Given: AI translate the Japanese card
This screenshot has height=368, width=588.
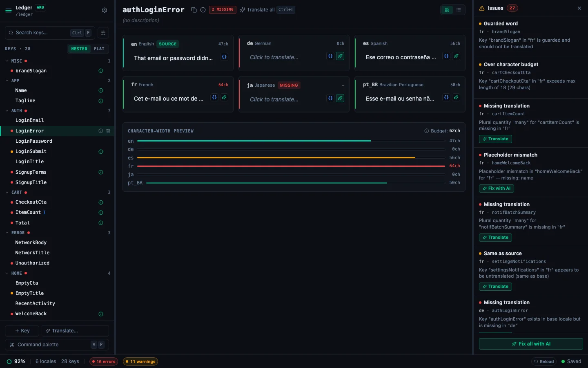Looking at the screenshot, I should tap(340, 98).
